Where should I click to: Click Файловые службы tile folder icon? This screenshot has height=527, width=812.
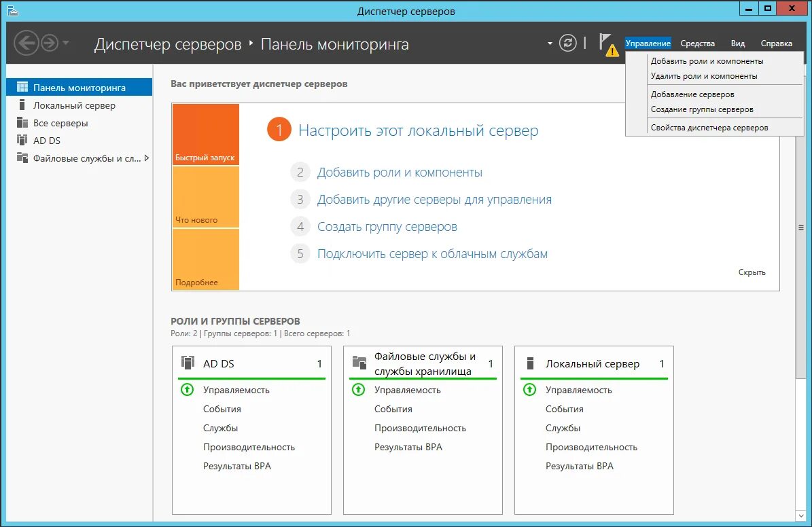coord(359,361)
